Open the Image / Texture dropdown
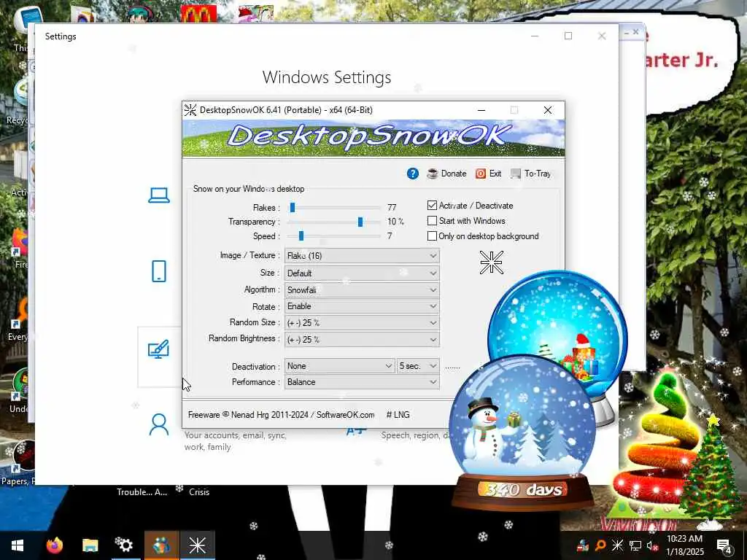The image size is (747, 560). click(362, 256)
